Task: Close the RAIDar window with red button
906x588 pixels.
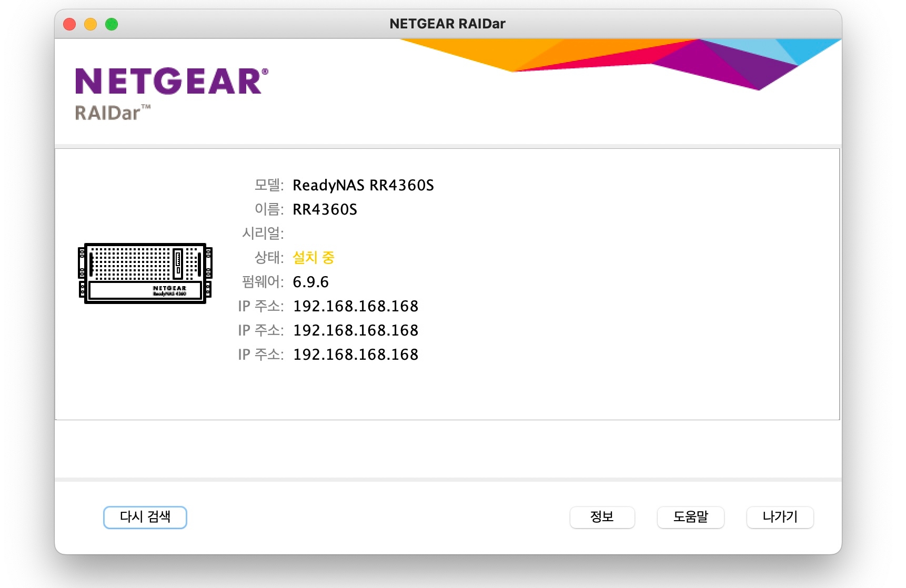Action: point(69,24)
